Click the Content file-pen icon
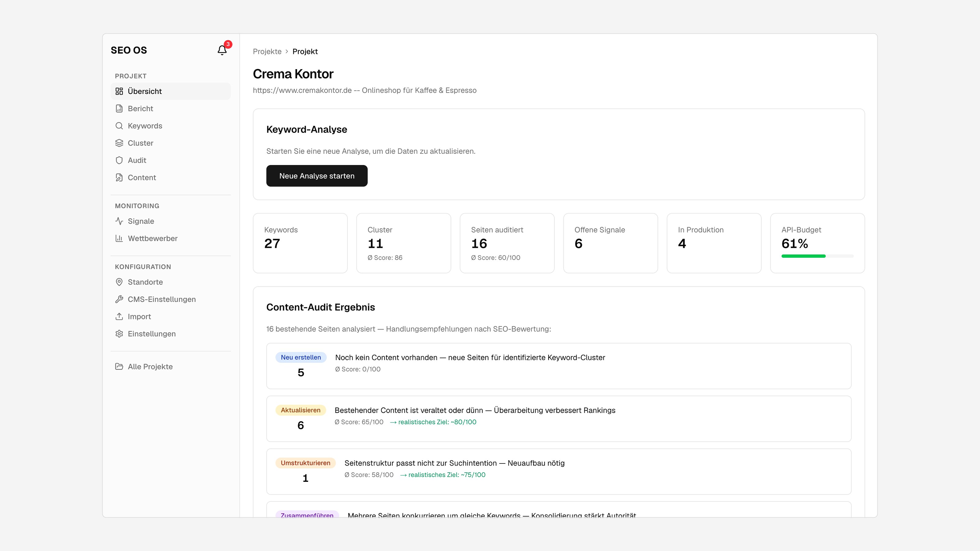980x551 pixels. coord(119,178)
